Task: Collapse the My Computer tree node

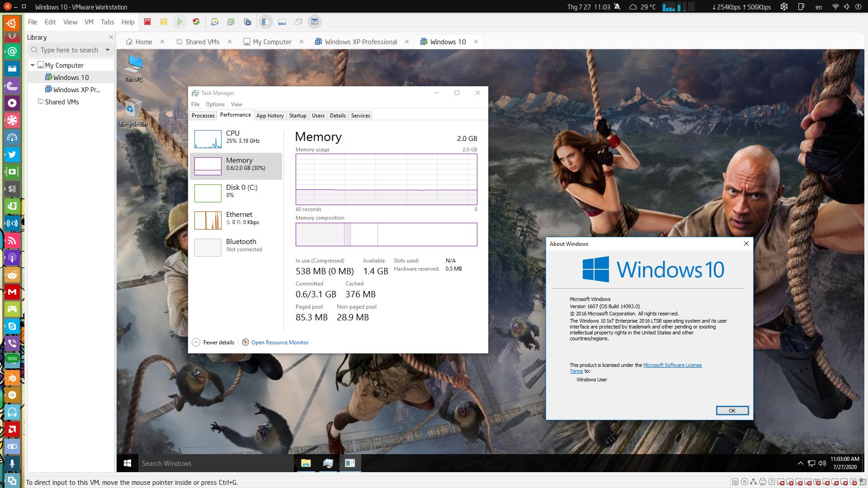Action: pos(33,66)
